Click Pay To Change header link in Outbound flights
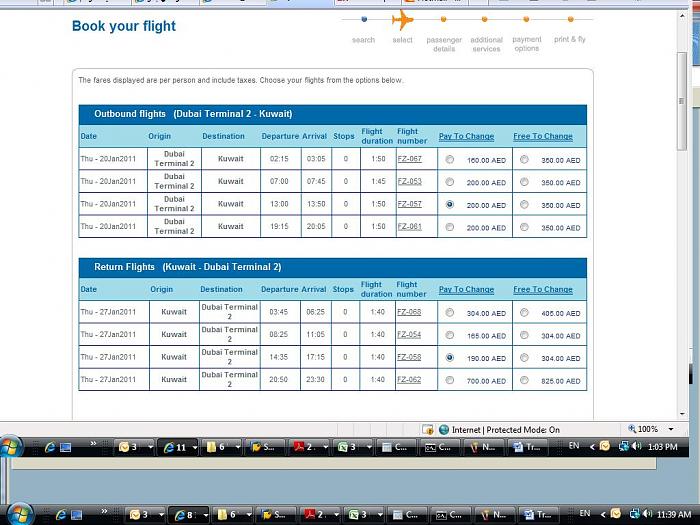The height and width of the screenshot is (525, 700). pos(466,136)
